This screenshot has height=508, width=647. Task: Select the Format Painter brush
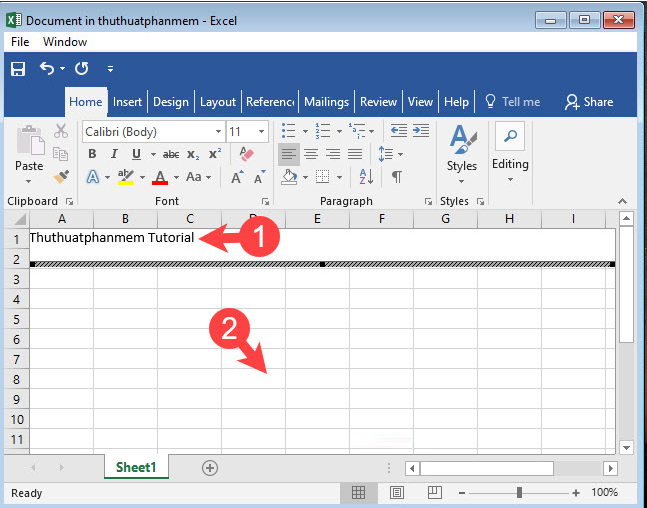click(61, 177)
